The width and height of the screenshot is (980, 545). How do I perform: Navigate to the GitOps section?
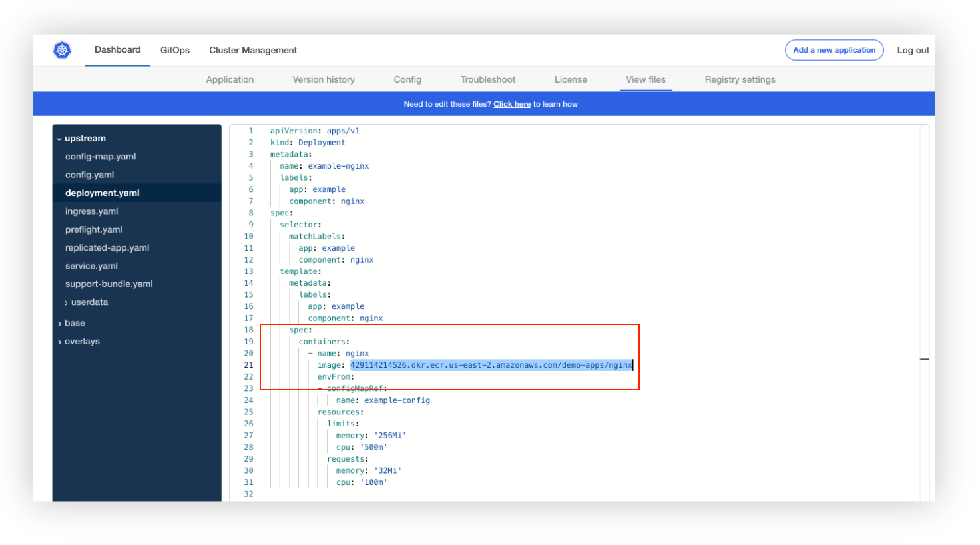coord(174,49)
